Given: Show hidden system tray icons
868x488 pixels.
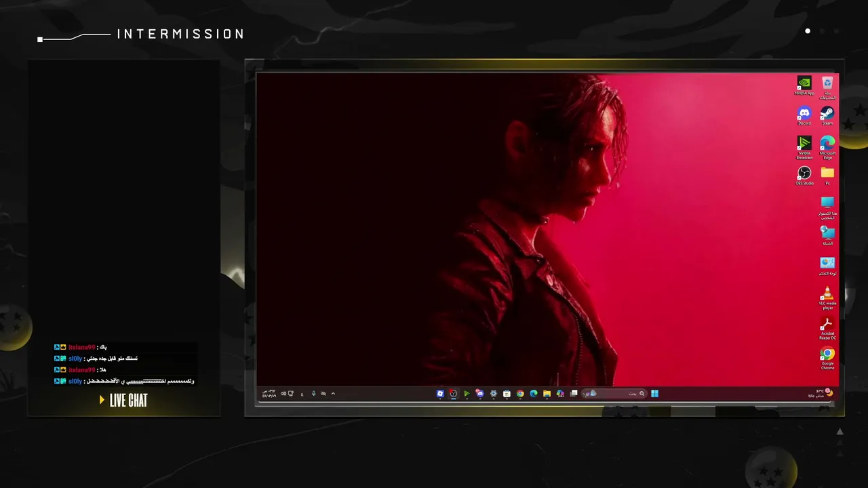Looking at the screenshot, I should 333,393.
